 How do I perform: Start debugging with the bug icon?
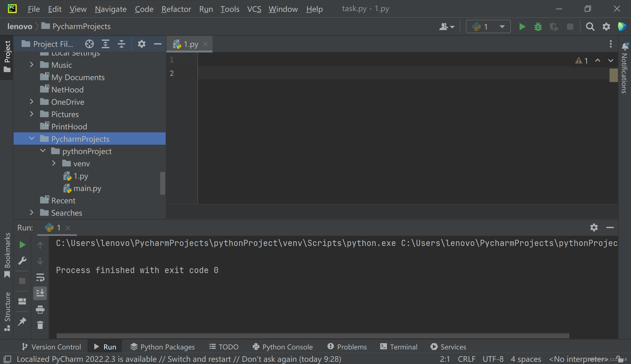[x=538, y=27]
